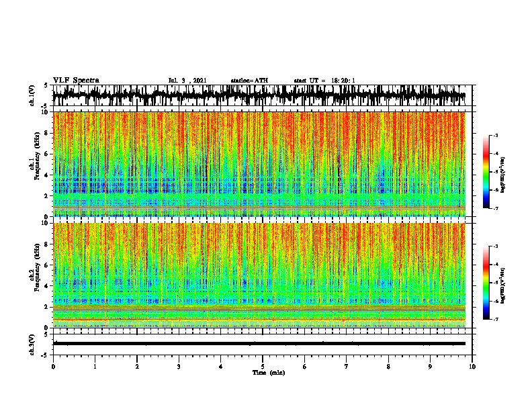Click time axis tick label "4"
532x411 pixels.
(221, 367)
